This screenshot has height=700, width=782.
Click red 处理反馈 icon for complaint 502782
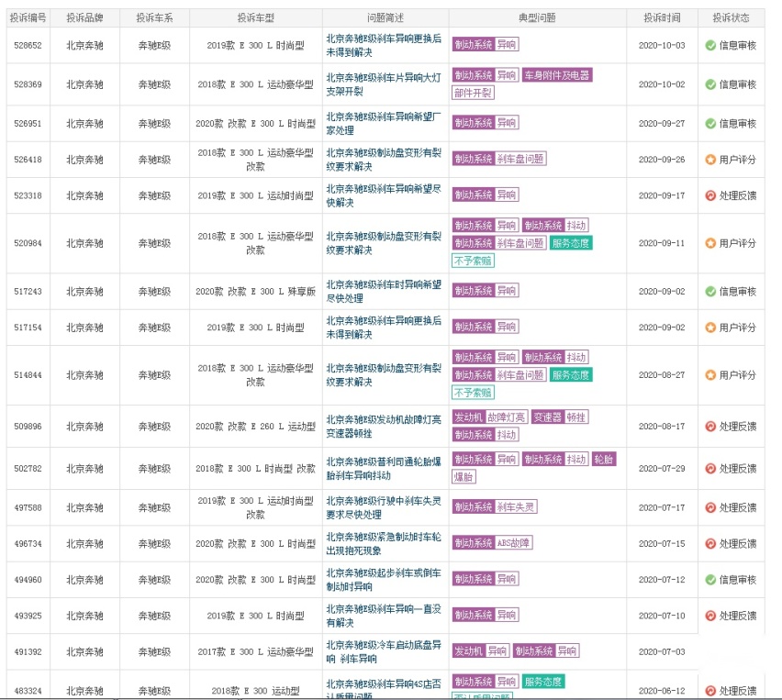click(x=710, y=469)
